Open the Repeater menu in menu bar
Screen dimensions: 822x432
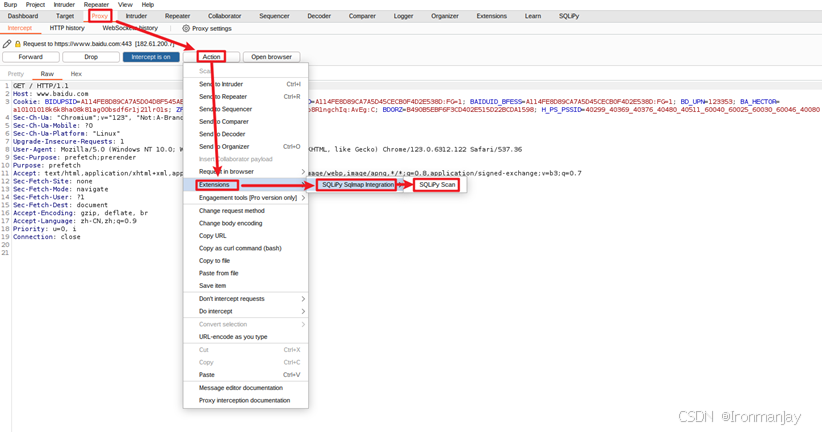[x=96, y=4]
